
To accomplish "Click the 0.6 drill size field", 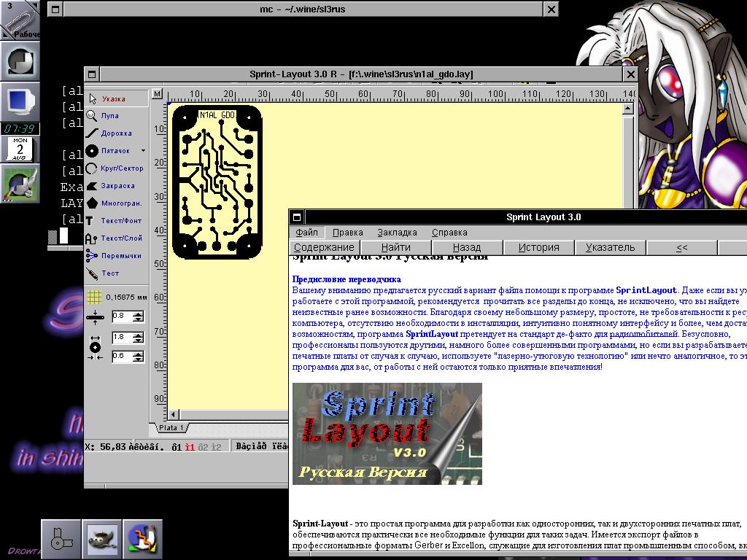I will pyautogui.click(x=123, y=356).
